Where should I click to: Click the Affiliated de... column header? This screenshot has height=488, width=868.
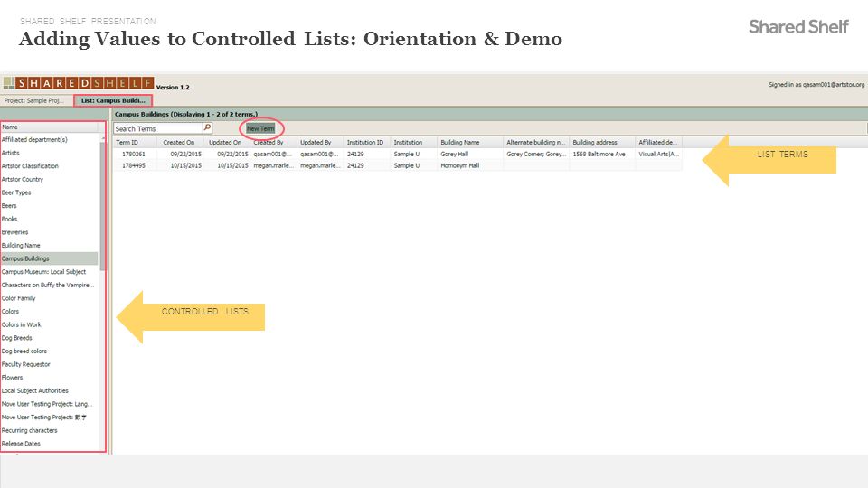[x=658, y=142]
